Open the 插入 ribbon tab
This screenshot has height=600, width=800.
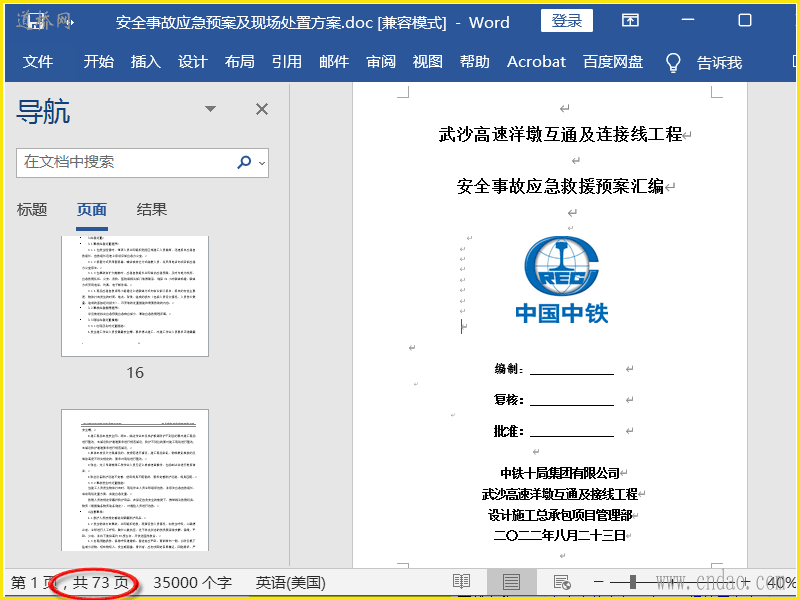click(145, 62)
